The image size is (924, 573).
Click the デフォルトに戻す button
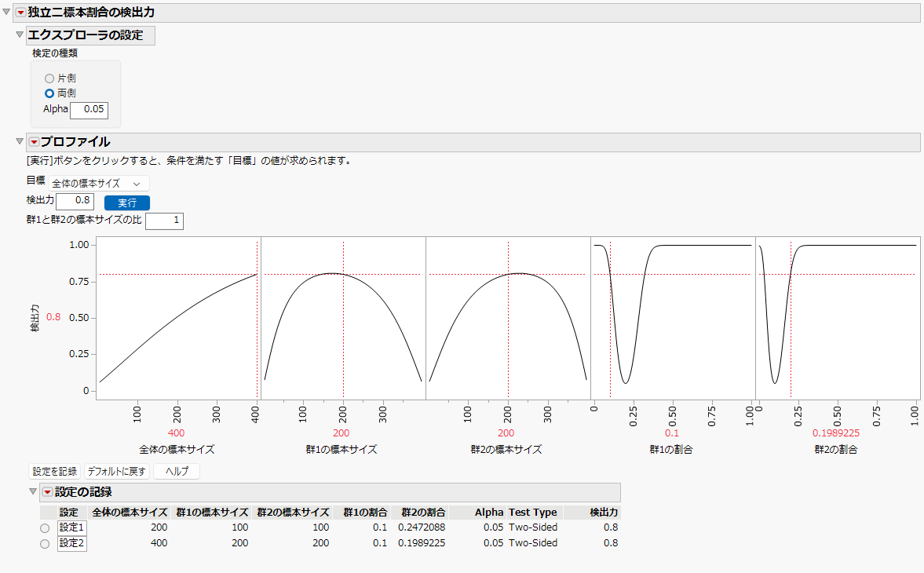tap(117, 472)
